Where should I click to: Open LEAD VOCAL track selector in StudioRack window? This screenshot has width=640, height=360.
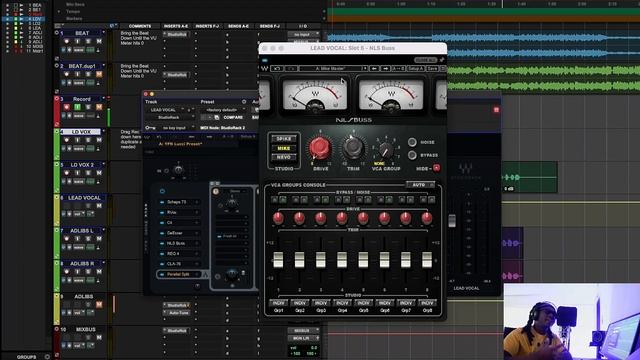[x=165, y=110]
